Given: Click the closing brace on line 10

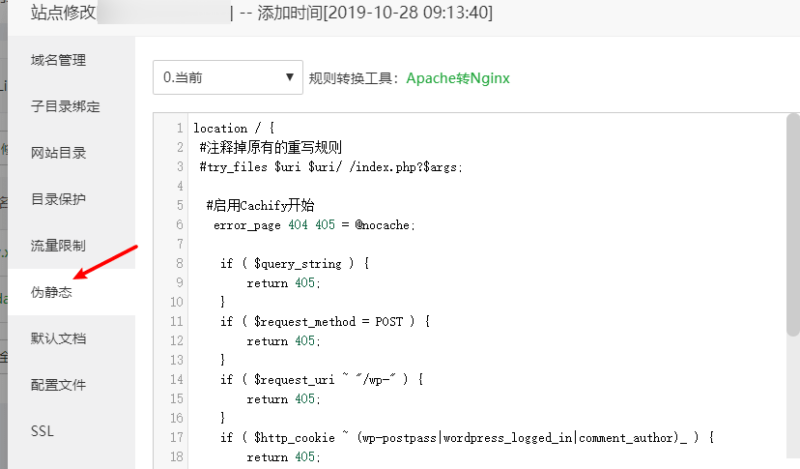Looking at the screenshot, I should [x=222, y=302].
